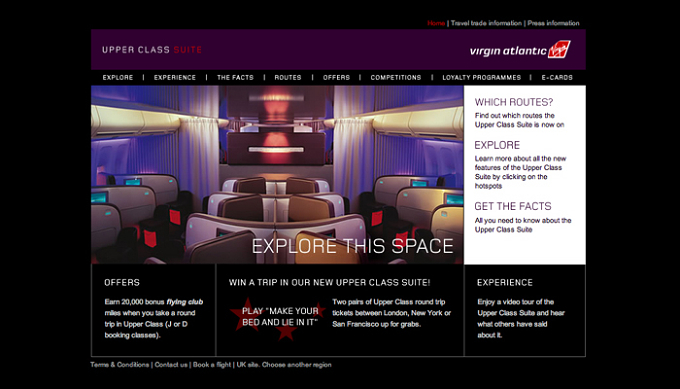This screenshot has width=680, height=389.
Task: Click Learn more about new features text
Action: pyautogui.click(x=520, y=172)
